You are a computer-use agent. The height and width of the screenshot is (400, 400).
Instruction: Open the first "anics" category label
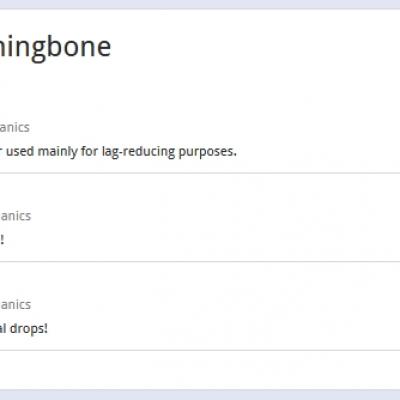click(15, 127)
